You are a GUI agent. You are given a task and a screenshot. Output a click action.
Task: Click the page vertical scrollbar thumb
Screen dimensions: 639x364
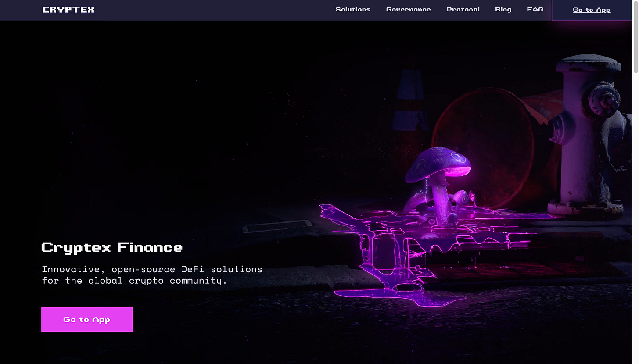click(635, 37)
